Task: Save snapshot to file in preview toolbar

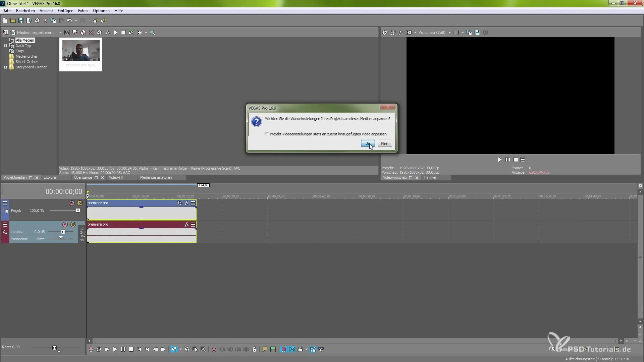Action: [x=477, y=33]
